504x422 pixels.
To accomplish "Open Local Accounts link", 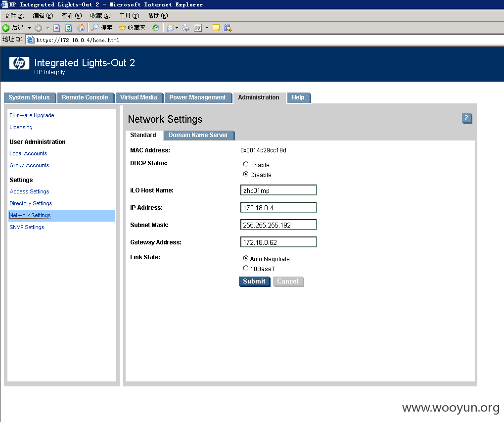I will (x=28, y=154).
